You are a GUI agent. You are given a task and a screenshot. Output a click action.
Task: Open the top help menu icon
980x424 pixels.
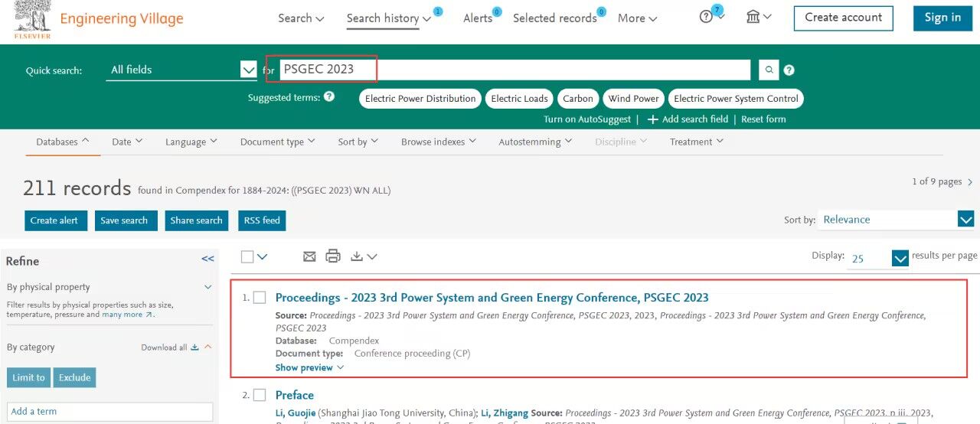pos(707,17)
